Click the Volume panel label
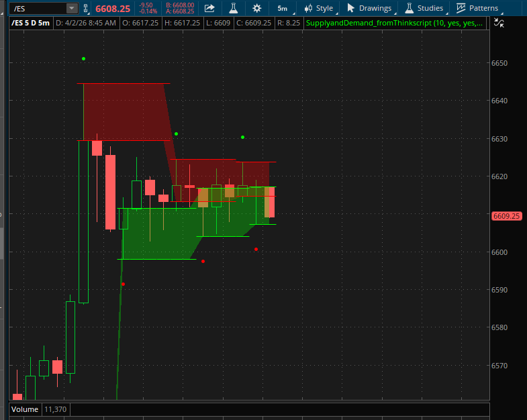527x420 pixels. tap(25, 409)
